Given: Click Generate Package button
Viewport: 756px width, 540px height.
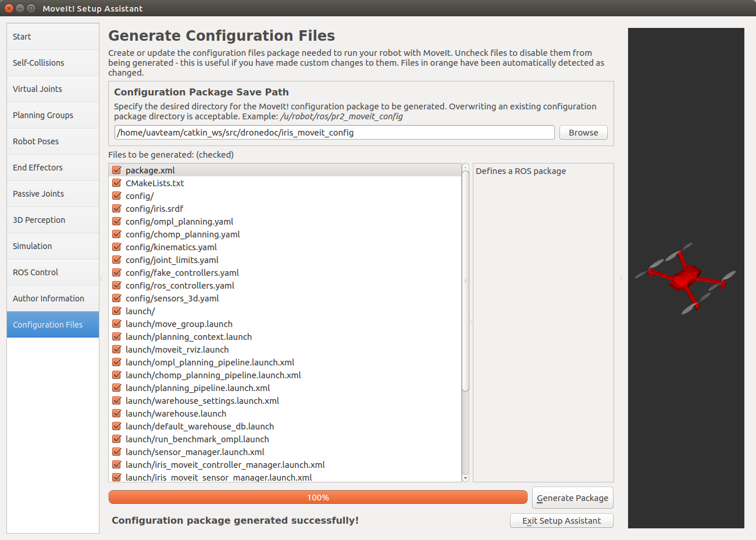Looking at the screenshot, I should point(573,498).
